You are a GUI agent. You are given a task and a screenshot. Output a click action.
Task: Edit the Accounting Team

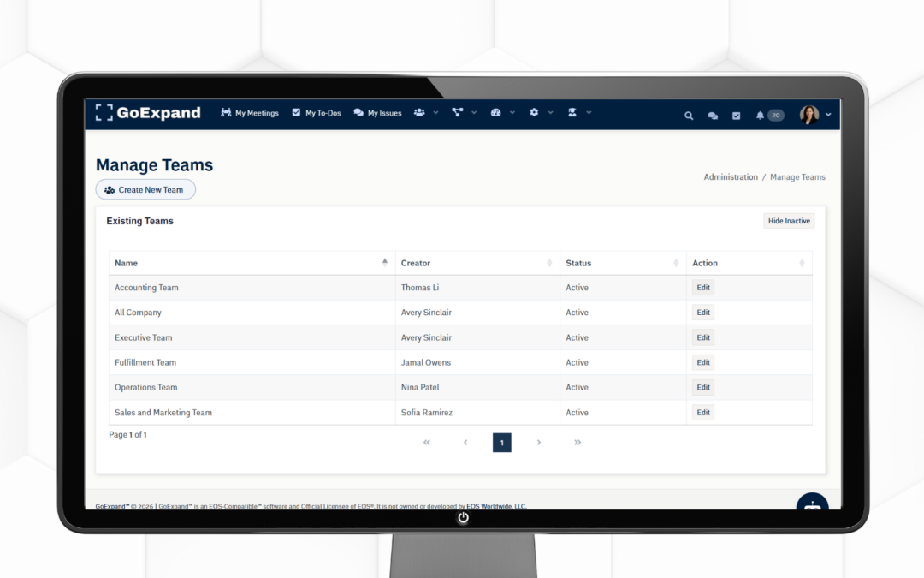702,288
